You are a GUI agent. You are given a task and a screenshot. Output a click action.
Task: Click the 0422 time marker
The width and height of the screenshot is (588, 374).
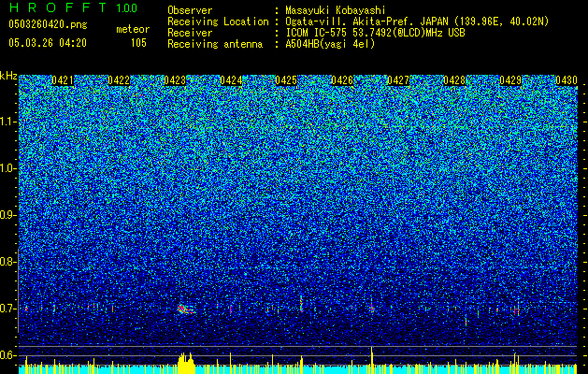(119, 80)
